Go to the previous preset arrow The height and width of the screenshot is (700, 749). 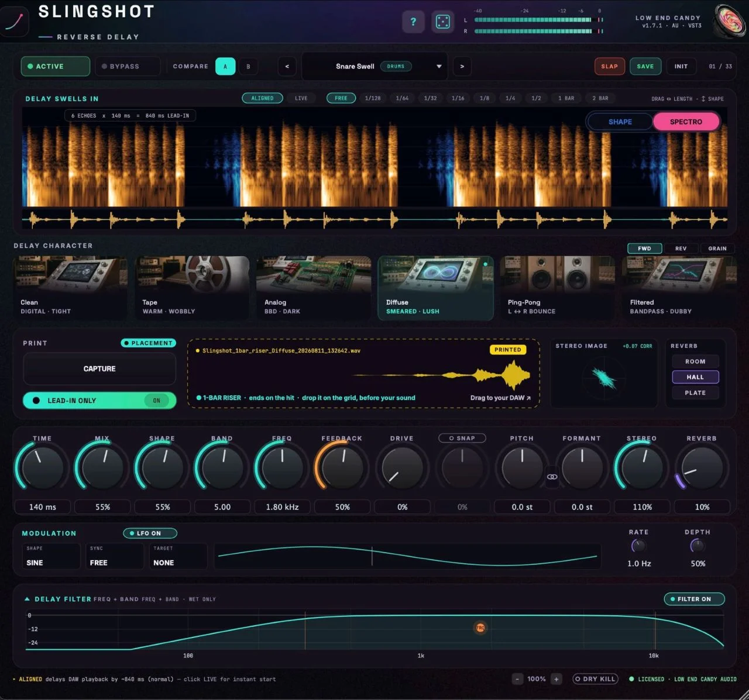[287, 66]
